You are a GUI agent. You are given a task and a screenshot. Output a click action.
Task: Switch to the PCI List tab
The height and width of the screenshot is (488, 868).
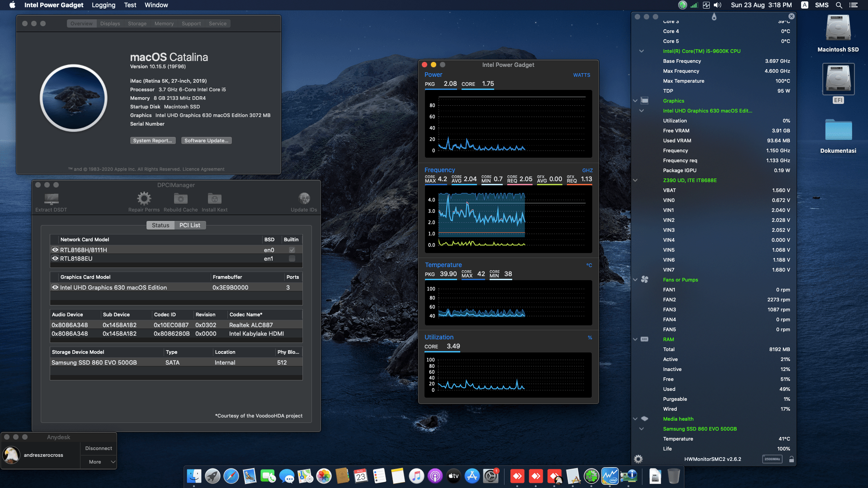pos(190,225)
